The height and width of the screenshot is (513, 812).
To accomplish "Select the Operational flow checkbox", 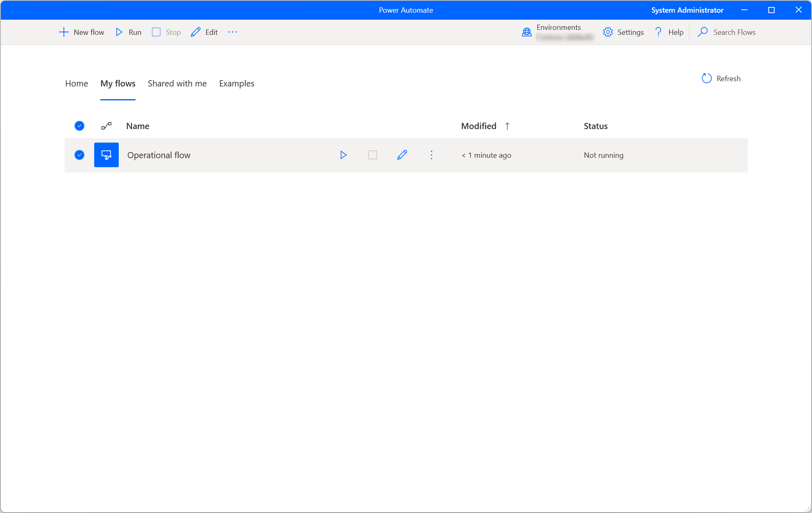I will tap(80, 155).
